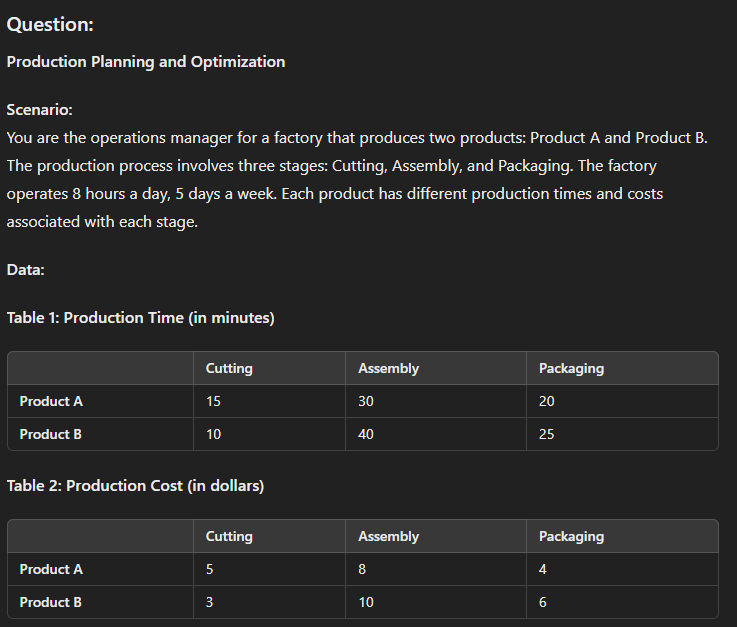This screenshot has height=627, width=737.
Task: Select Product B's packaging time cell showing 25
Action: (x=547, y=434)
